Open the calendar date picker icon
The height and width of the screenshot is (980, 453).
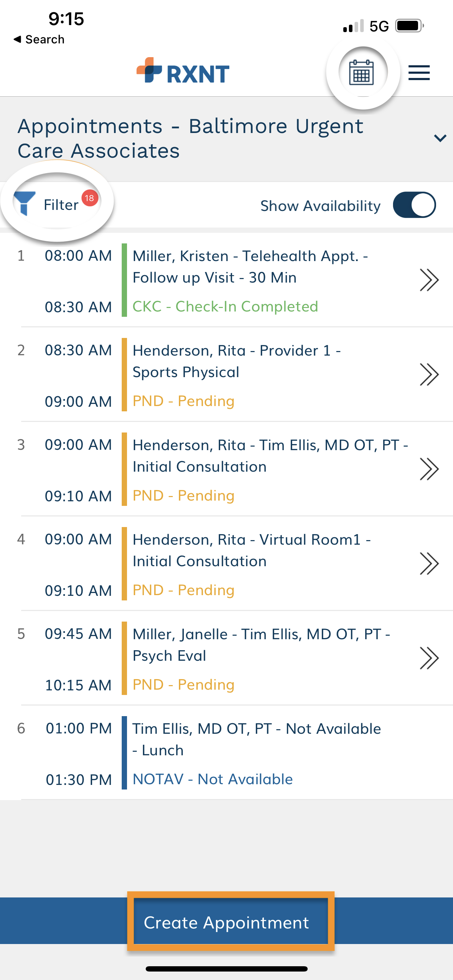click(361, 72)
